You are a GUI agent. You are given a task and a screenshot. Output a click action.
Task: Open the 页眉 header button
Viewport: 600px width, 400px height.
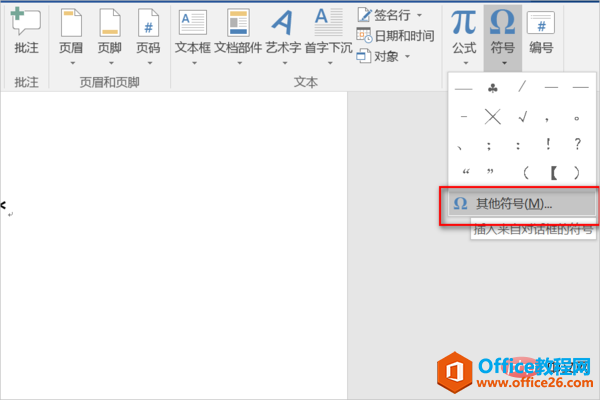coord(71,36)
